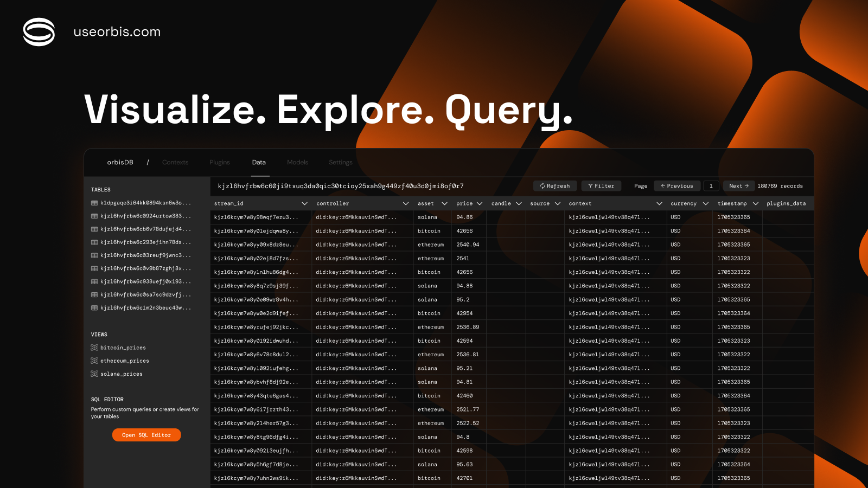Open the stream_id column dropdown
Image resolution: width=868 pixels, height=488 pixels.
(304, 203)
